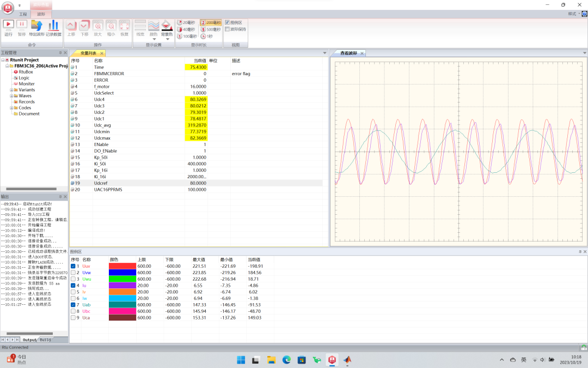Click the 上移 move up icon
Viewport: 588px width, 368px height.
(x=71, y=25)
